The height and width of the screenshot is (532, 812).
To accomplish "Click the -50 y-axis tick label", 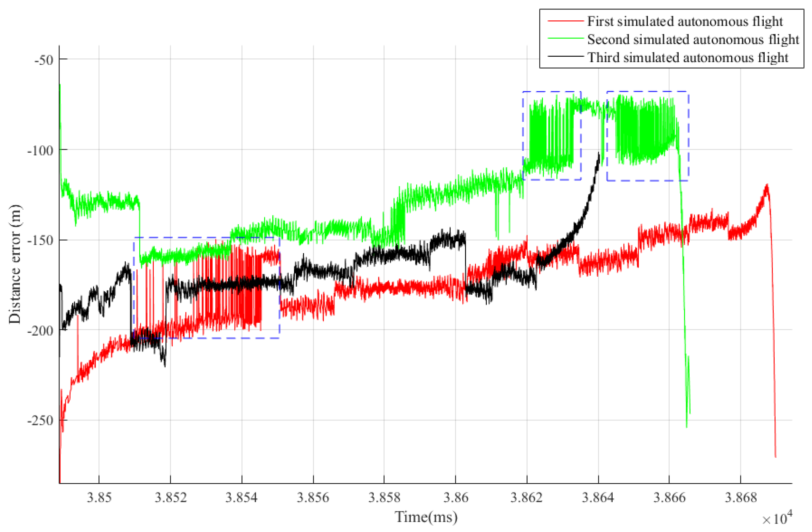I will (x=44, y=60).
